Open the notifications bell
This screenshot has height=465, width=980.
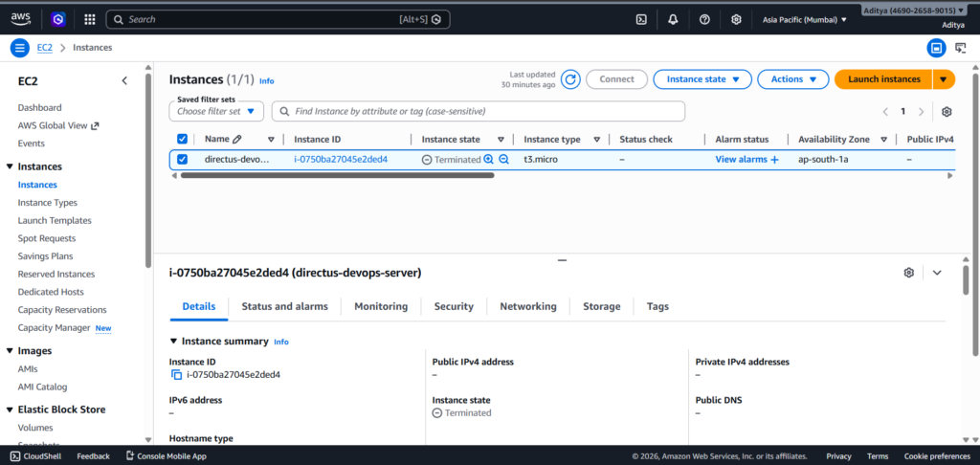pyautogui.click(x=673, y=19)
